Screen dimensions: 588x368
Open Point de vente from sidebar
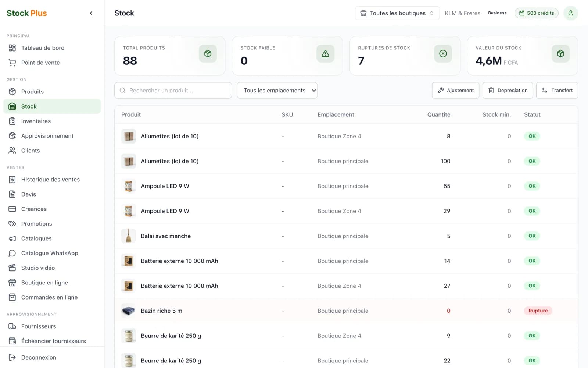coord(52,63)
